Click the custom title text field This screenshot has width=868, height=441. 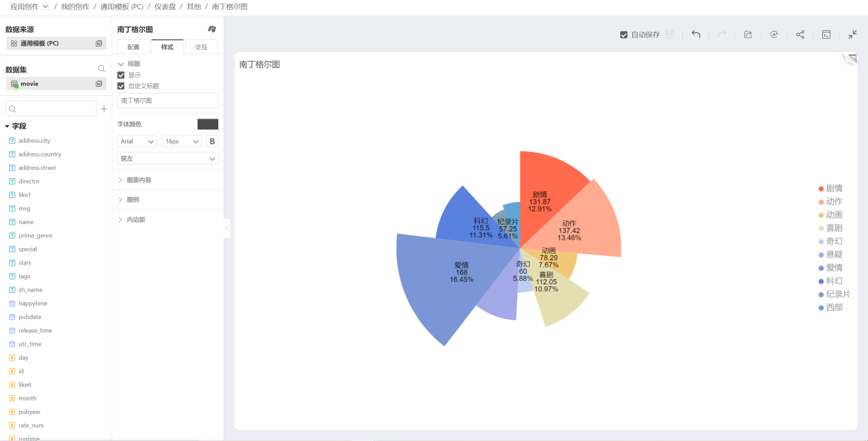(168, 101)
